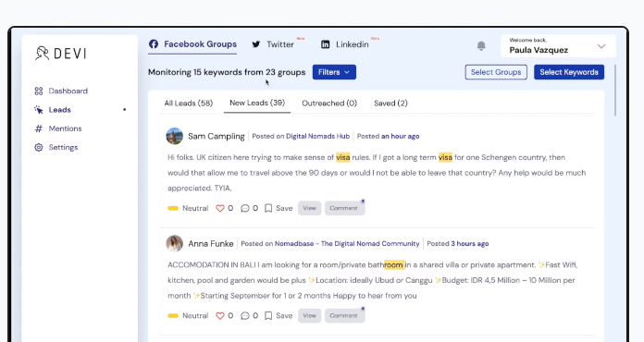Open the Dashboard page from sidebar
This screenshot has width=644, height=342.
(x=61, y=91)
